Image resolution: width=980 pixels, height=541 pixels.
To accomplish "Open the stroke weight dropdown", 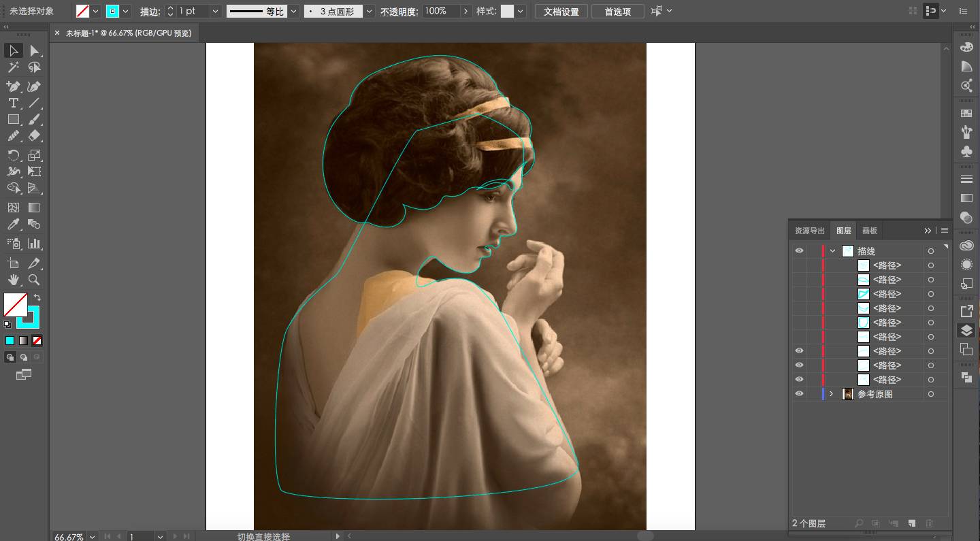I will [x=215, y=12].
